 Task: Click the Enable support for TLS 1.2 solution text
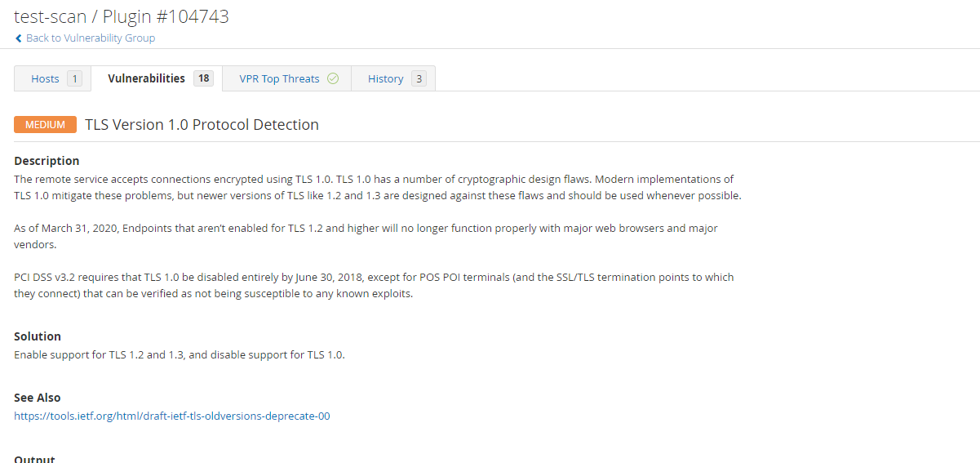(x=180, y=354)
